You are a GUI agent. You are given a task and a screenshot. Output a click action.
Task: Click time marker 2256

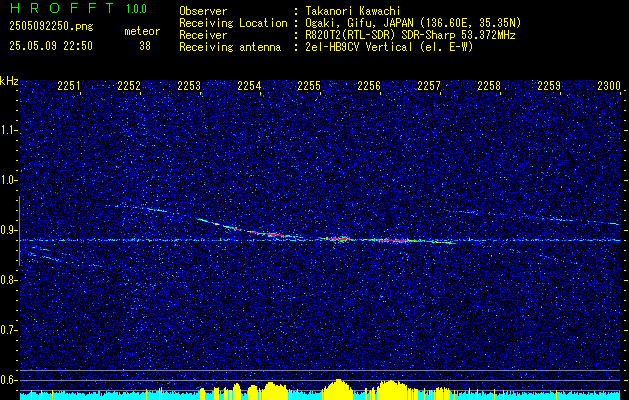pos(369,86)
